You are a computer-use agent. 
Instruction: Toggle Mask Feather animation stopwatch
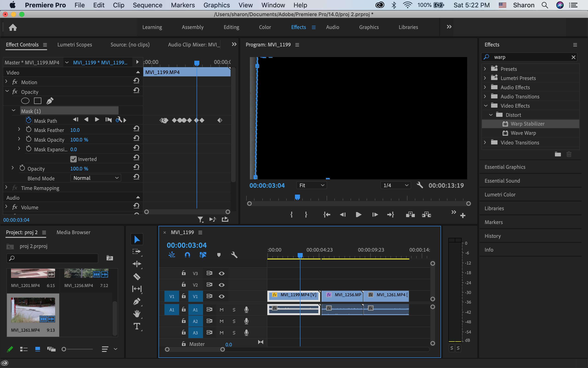(x=29, y=129)
